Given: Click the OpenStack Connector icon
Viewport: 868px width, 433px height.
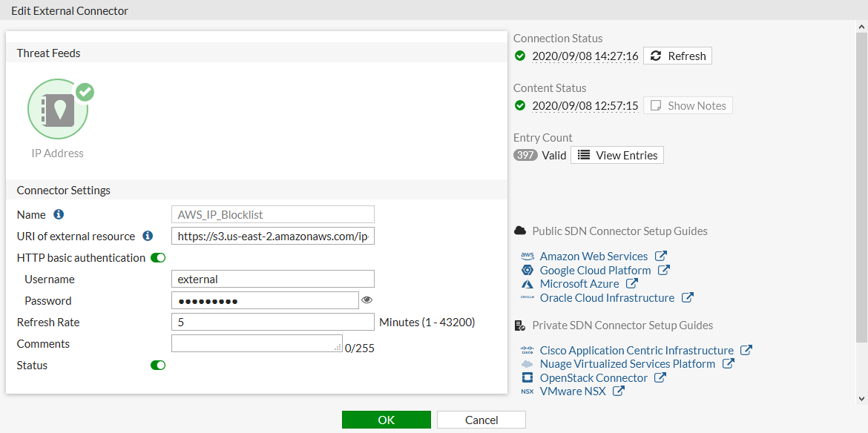Looking at the screenshot, I should (527, 377).
